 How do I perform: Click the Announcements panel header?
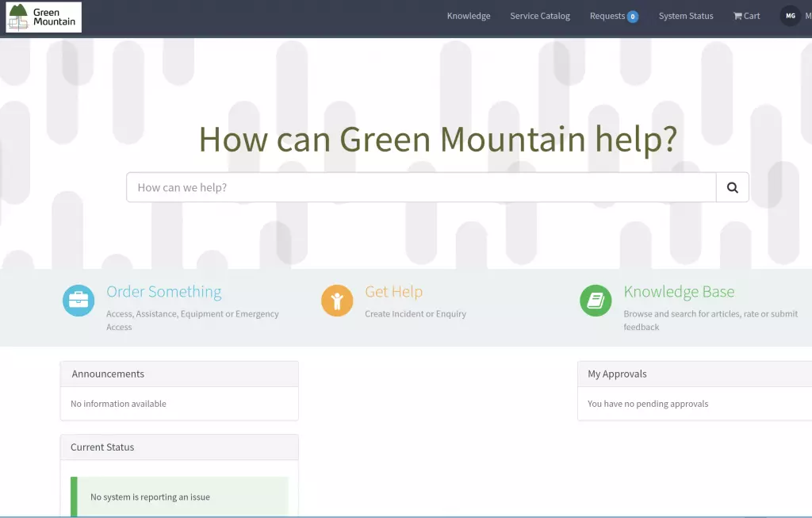[x=179, y=374]
